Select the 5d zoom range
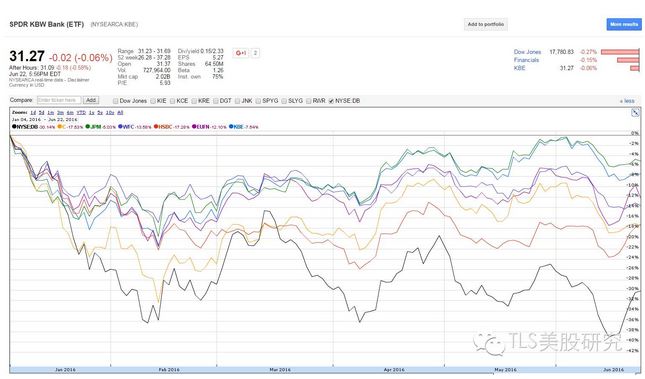 (42, 112)
